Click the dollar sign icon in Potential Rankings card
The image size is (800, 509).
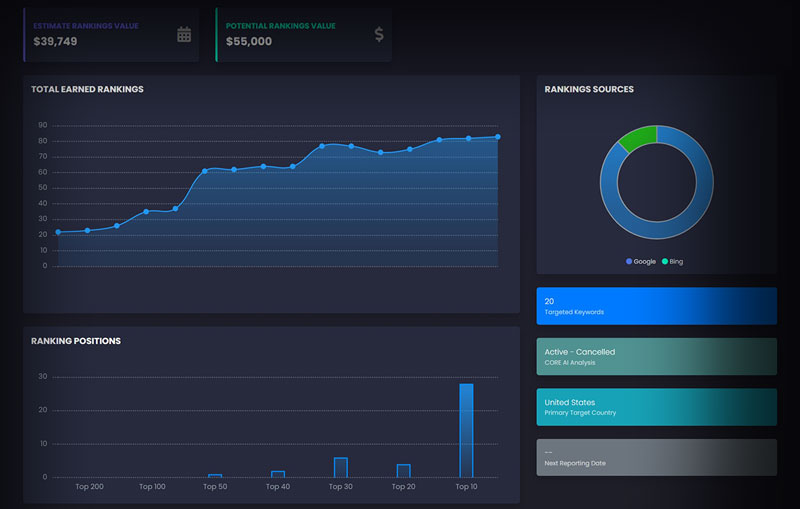coord(379,35)
